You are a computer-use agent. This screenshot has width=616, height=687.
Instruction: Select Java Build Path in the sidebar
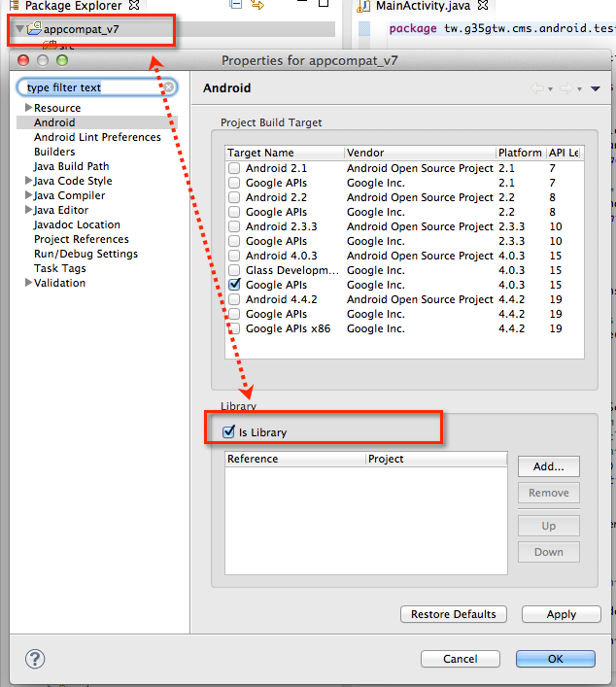pyautogui.click(x=71, y=166)
